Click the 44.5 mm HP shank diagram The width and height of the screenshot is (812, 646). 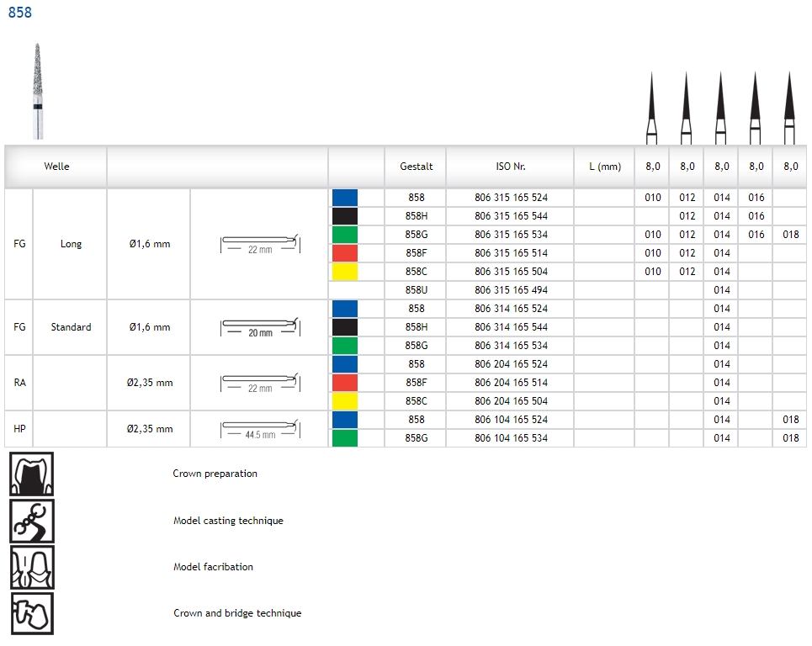pos(259,429)
